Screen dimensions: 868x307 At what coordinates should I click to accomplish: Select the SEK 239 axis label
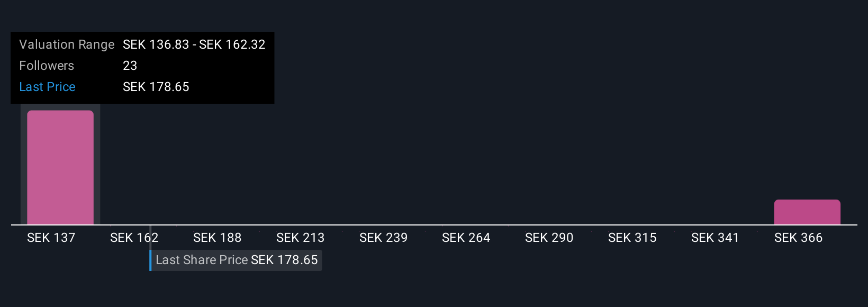point(384,238)
